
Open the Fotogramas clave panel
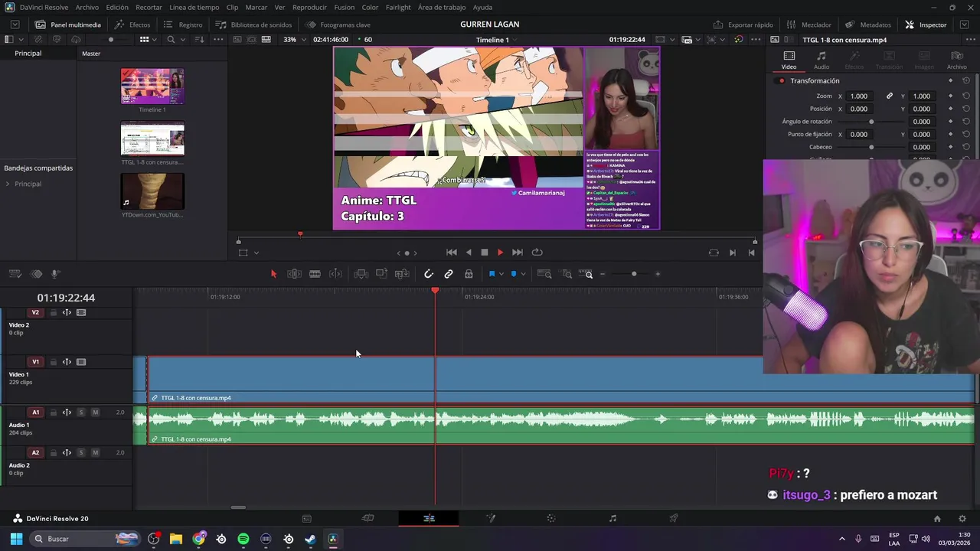click(338, 24)
